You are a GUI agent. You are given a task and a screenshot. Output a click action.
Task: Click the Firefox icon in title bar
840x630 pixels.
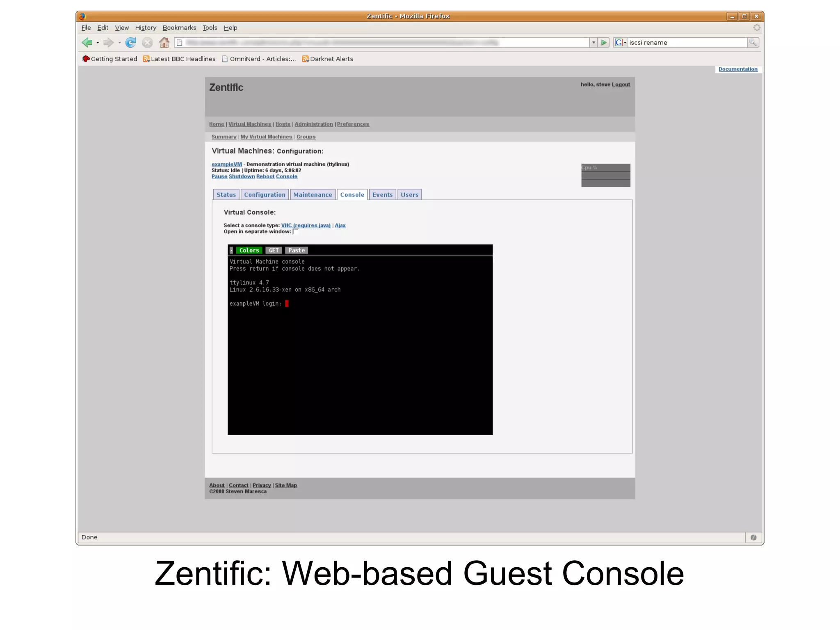[82, 16]
